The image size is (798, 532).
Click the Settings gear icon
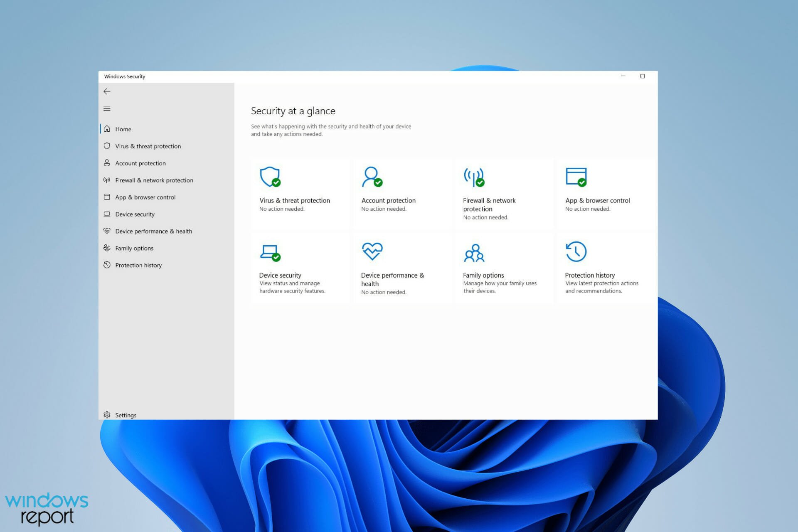107,415
